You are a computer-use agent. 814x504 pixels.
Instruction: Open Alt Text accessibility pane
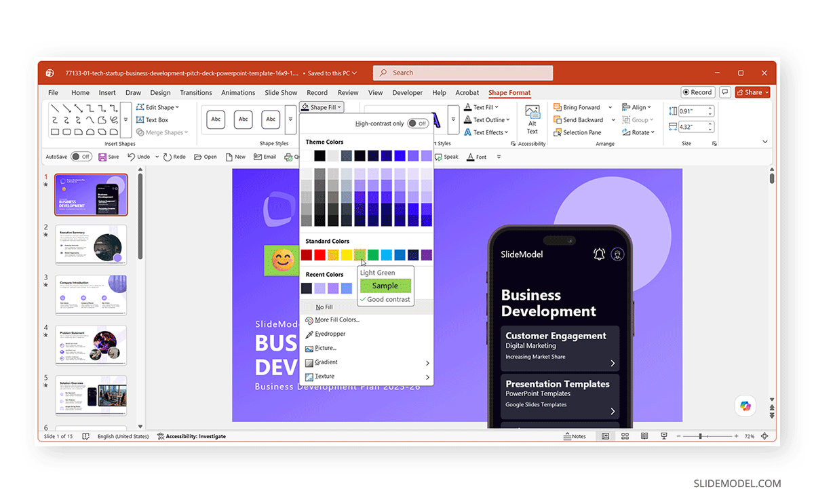tap(532, 120)
